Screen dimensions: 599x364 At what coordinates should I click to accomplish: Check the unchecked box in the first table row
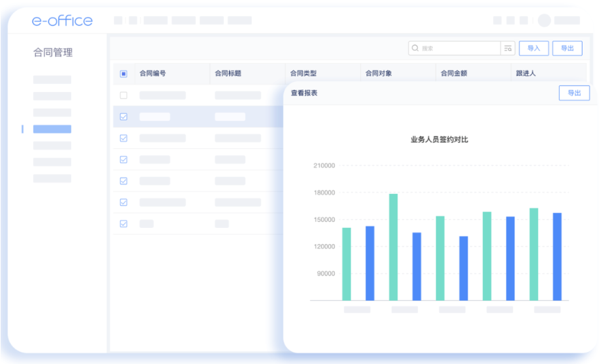coord(123,96)
